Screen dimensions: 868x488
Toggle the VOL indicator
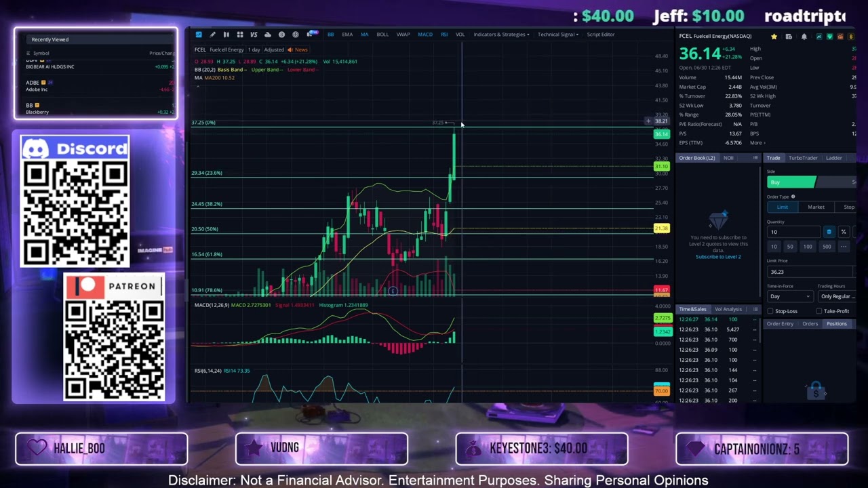pyautogui.click(x=460, y=35)
